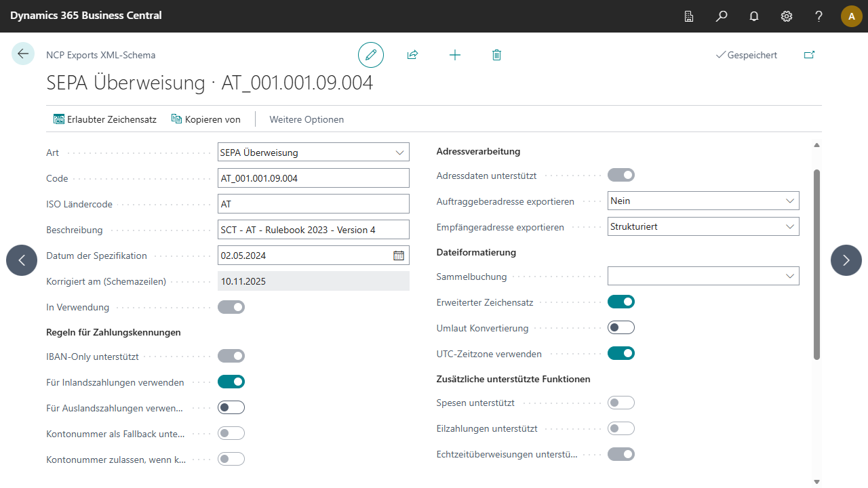The height and width of the screenshot is (488, 868).
Task: Toggle IBAN-Only unterstützt switch
Action: (x=231, y=356)
